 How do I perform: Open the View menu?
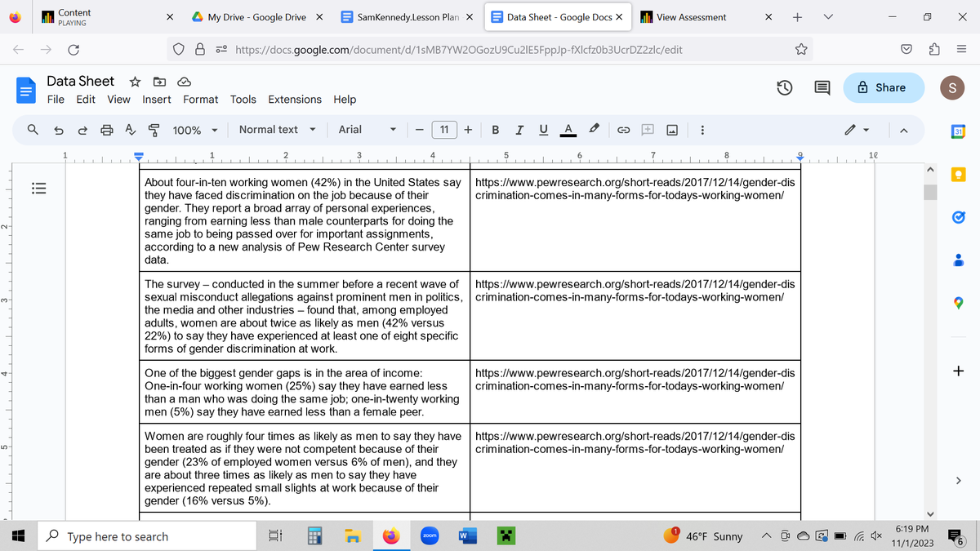tap(118, 99)
